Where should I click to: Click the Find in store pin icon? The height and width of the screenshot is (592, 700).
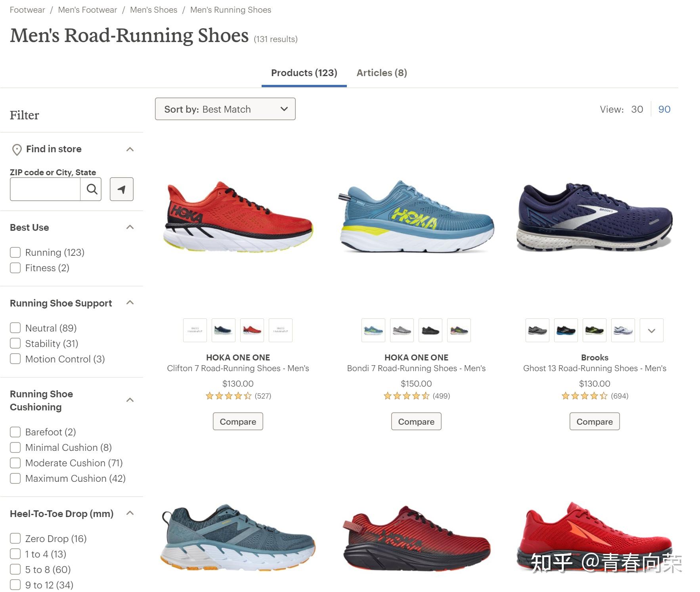tap(17, 149)
